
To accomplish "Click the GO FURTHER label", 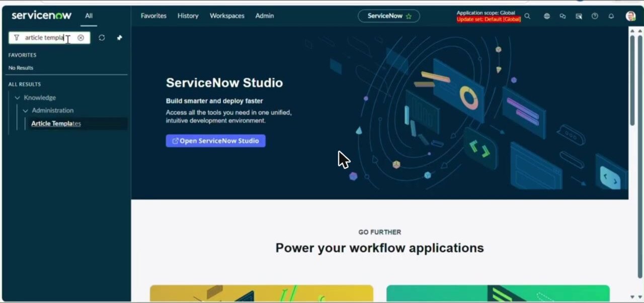I will pos(380,232).
